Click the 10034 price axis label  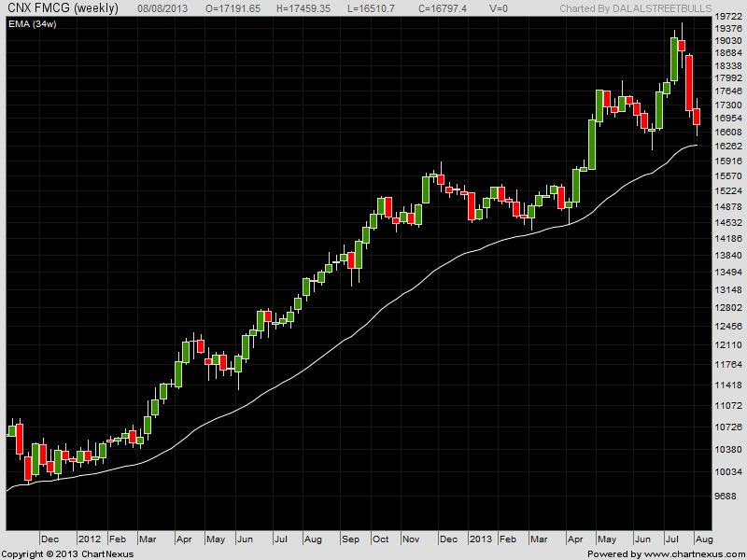[x=728, y=472]
